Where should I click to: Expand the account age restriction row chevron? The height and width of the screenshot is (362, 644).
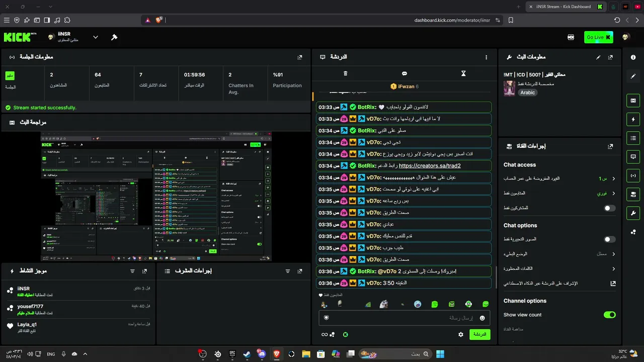[x=613, y=178]
